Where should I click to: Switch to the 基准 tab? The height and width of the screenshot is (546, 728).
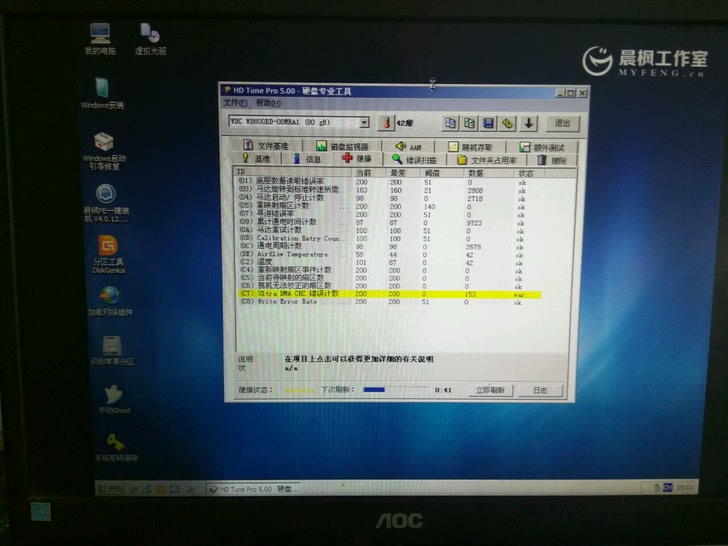256,158
